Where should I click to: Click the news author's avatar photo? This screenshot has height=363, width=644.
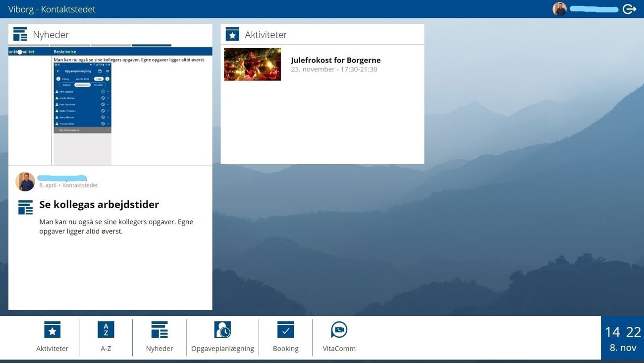click(25, 181)
